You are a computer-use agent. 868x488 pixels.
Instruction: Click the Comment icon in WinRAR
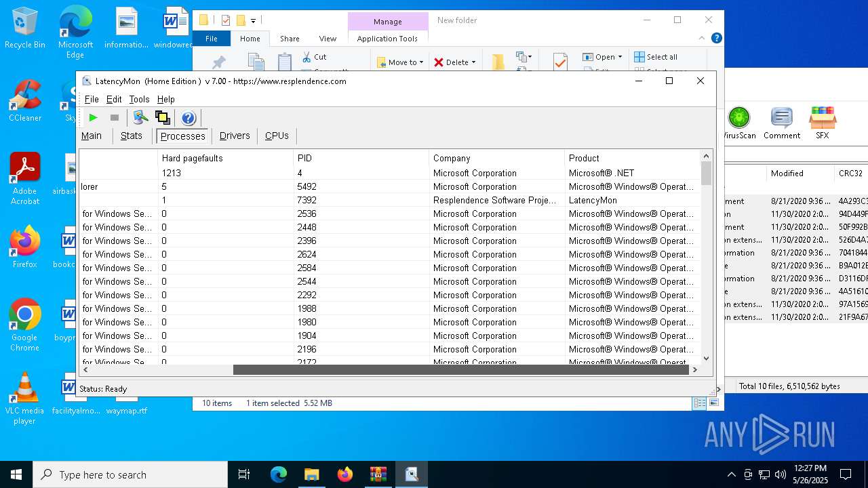click(x=782, y=123)
